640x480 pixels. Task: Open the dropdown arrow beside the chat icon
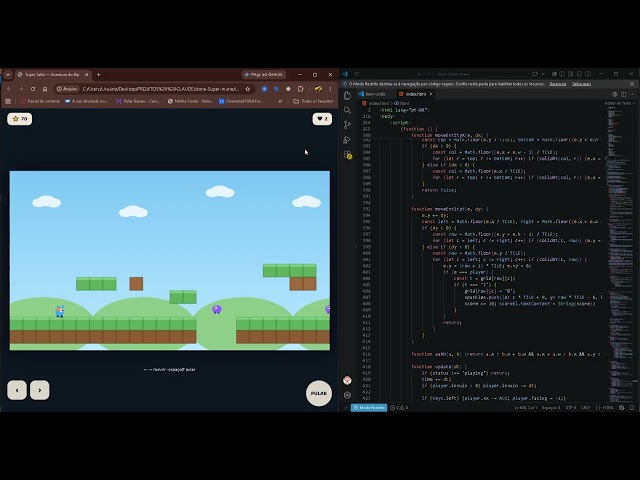click(x=543, y=74)
